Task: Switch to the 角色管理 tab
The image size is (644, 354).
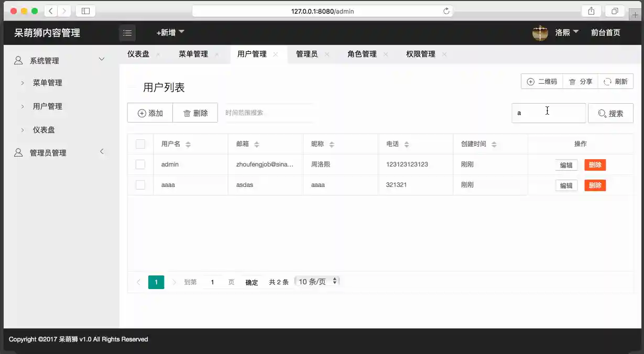Action: (362, 54)
